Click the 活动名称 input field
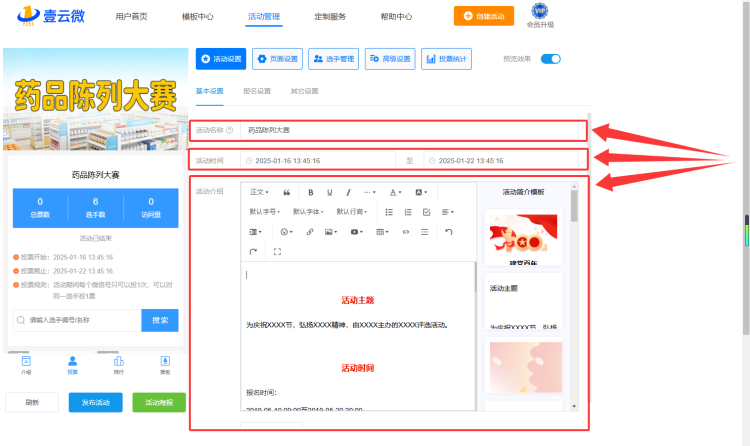 pyautogui.click(x=412, y=130)
